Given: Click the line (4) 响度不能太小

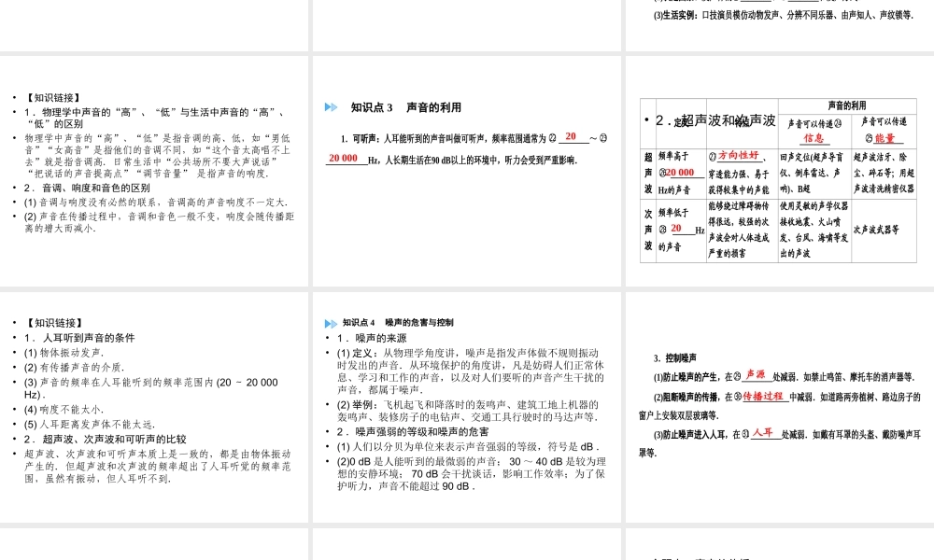Looking at the screenshot, I should tap(64, 410).
